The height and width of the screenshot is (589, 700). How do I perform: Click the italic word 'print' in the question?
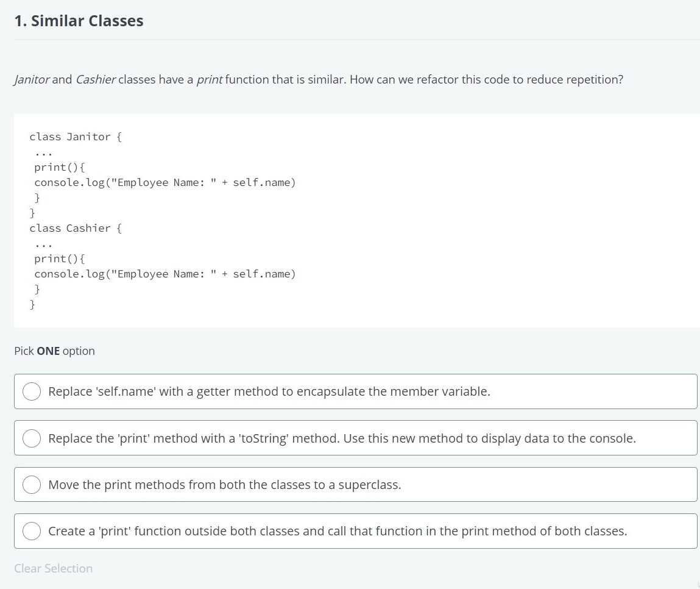coord(209,80)
